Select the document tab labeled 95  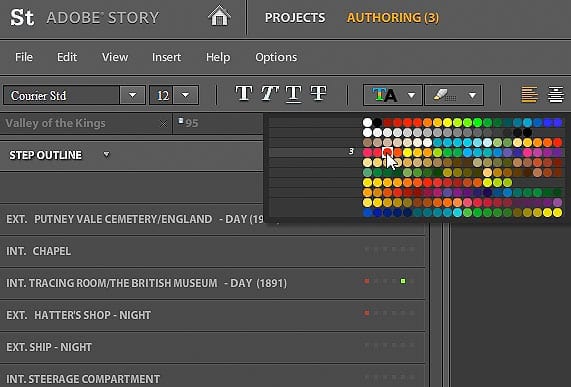[218, 123]
